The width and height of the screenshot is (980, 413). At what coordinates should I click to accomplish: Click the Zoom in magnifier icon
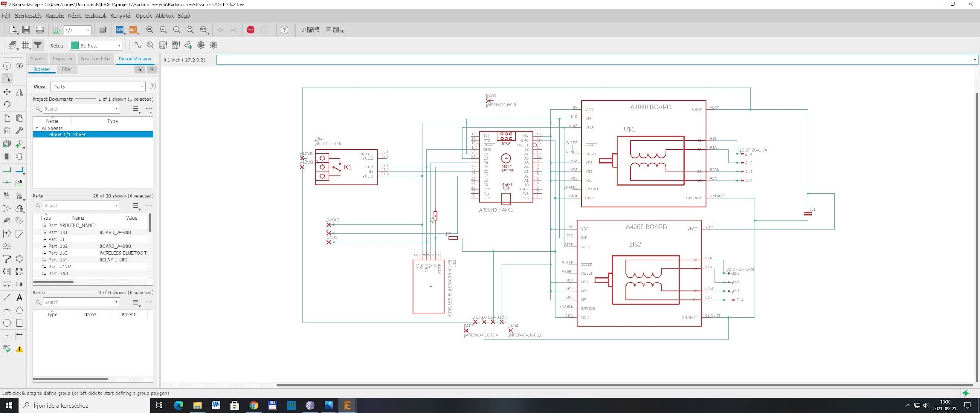click(x=163, y=30)
